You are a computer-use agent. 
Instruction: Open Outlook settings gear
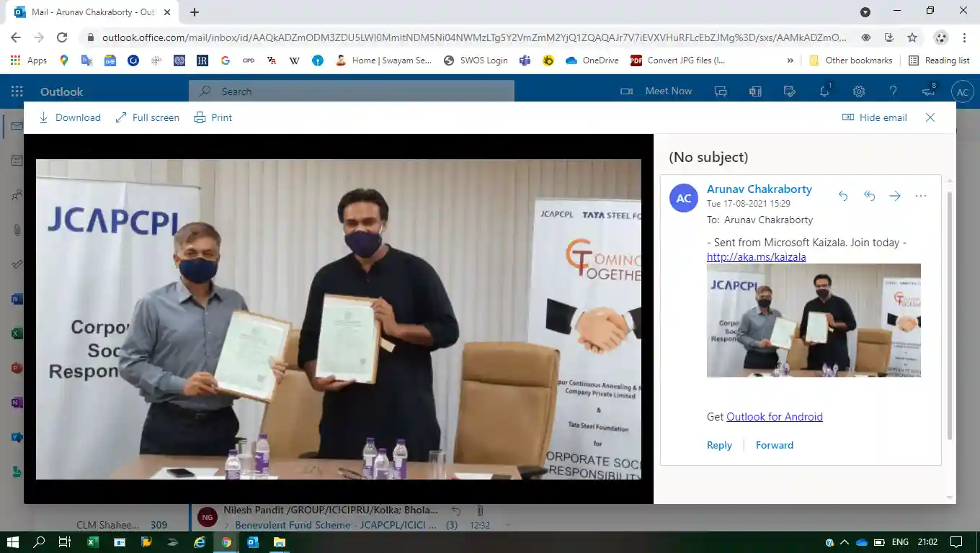pyautogui.click(x=859, y=91)
